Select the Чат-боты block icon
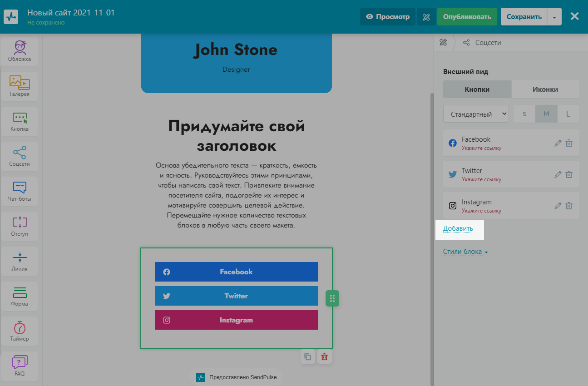Viewport: 588px width, 386px height. pos(20,192)
